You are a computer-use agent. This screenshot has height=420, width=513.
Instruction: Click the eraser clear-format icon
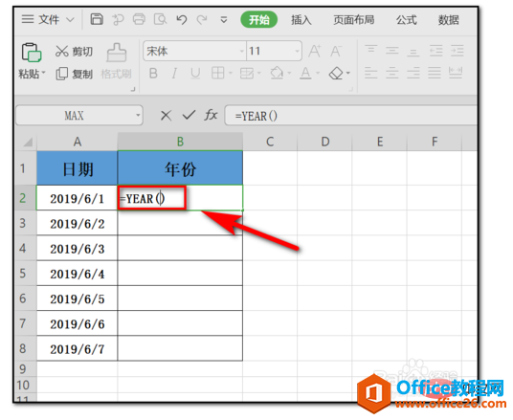pyautogui.click(x=336, y=74)
